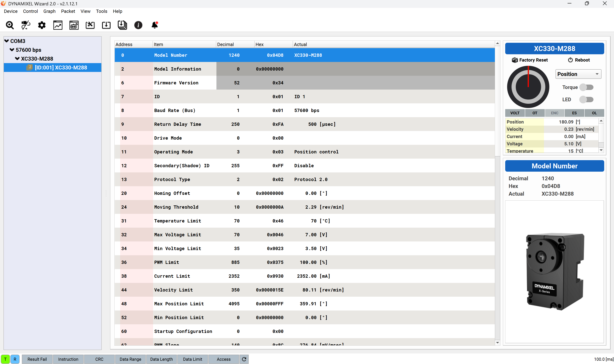Screen dimensions: 614x364
Task: Select the Return Delay Time row
Action: pyautogui.click(x=305, y=124)
